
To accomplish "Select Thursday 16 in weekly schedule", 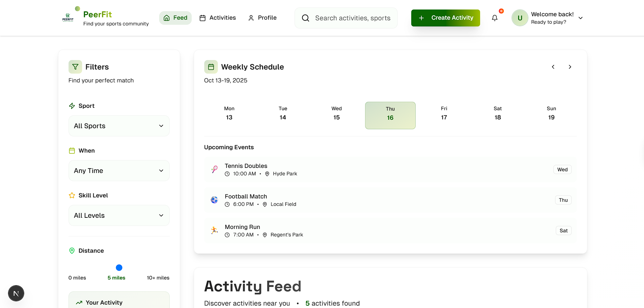I will coord(390,115).
